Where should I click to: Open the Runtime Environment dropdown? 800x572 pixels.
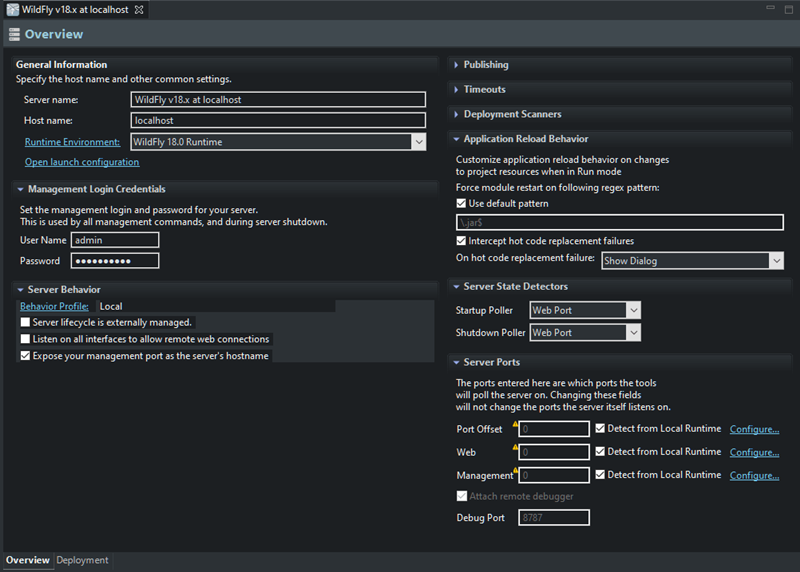[x=418, y=142]
